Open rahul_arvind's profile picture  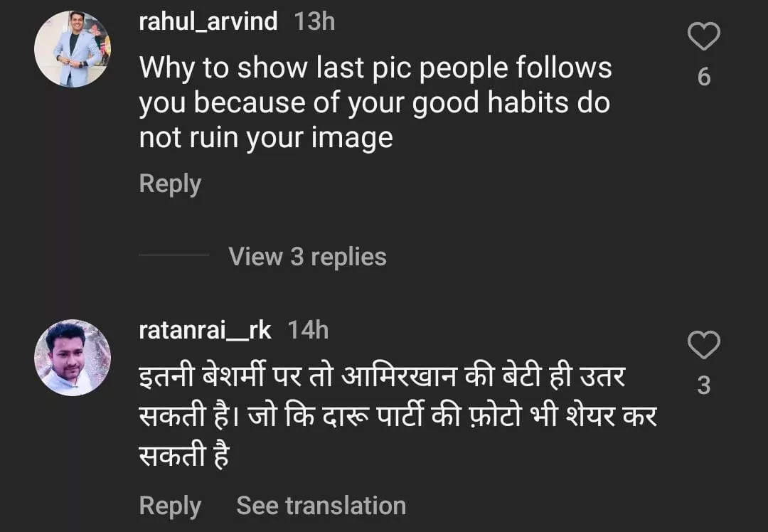tap(73, 49)
